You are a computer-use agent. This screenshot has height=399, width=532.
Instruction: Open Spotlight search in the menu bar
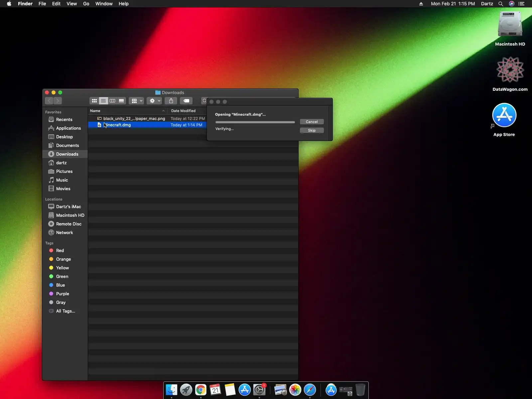click(500, 4)
